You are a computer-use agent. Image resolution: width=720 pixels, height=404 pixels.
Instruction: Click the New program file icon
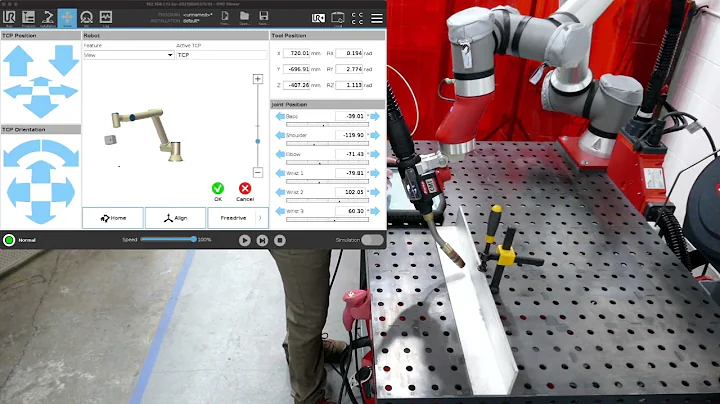225,17
